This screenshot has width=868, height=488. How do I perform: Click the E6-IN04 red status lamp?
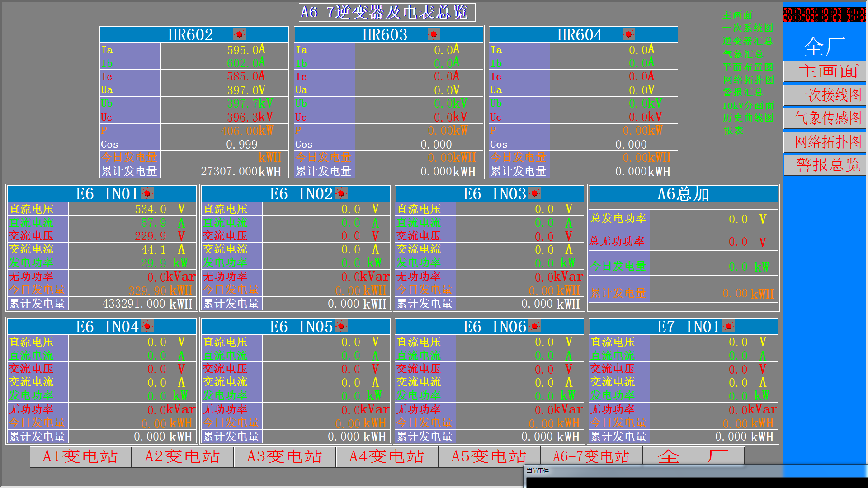point(147,326)
